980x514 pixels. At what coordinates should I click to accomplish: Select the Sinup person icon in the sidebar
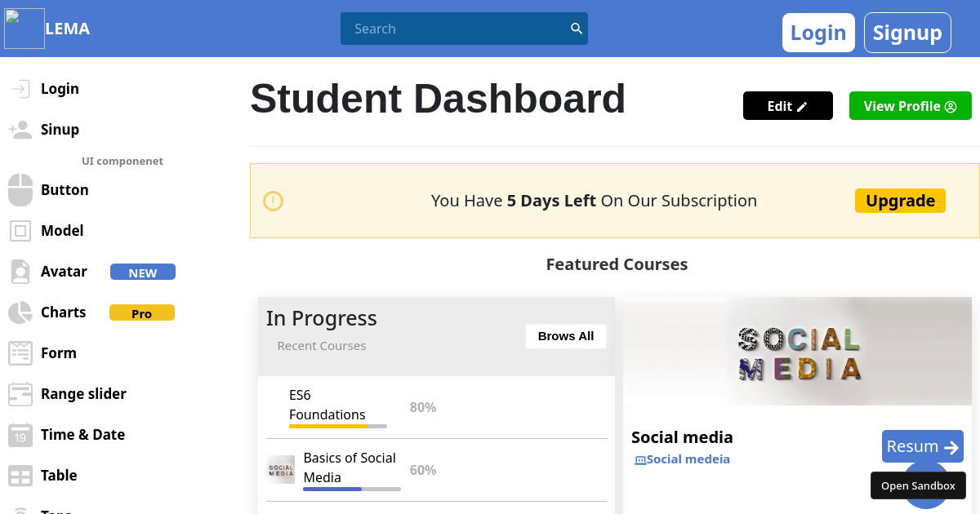coord(20,129)
